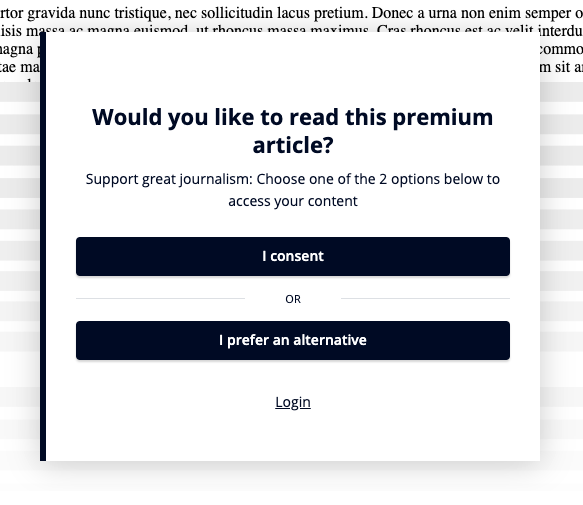Click the word "article?" in the heading

point(293,145)
